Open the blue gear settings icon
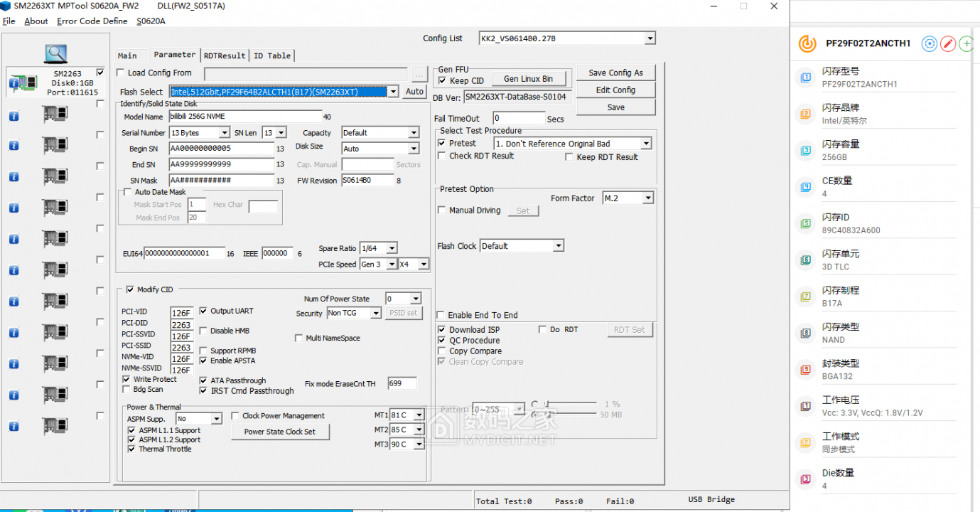The width and height of the screenshot is (980, 512). pyautogui.click(x=930, y=44)
